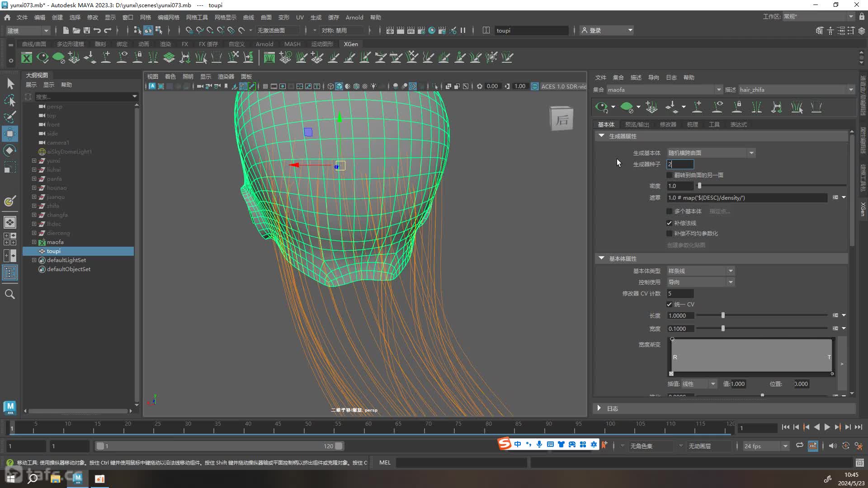Enable compensate uneven parameterization checkbox
This screenshot has height=488, width=868.
click(669, 233)
